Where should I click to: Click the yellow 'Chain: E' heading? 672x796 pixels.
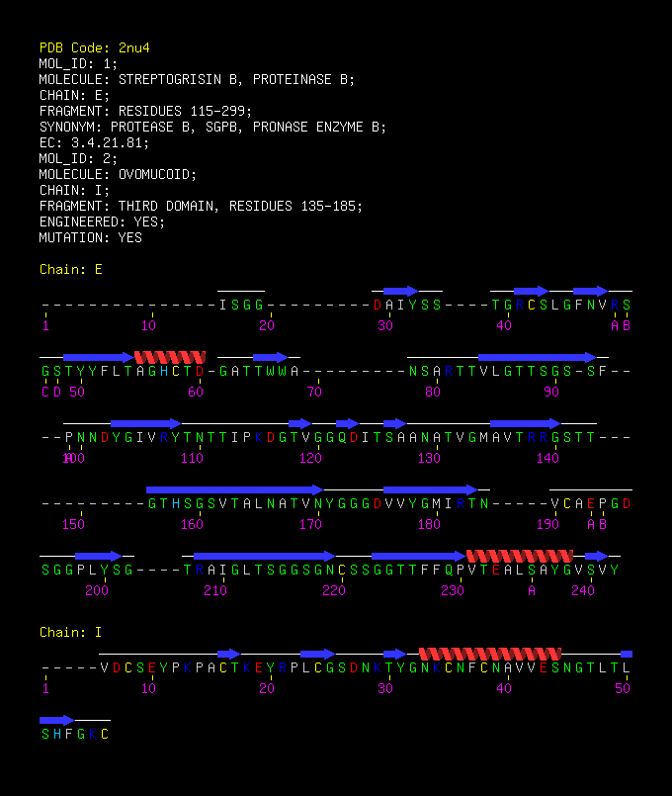(x=71, y=270)
